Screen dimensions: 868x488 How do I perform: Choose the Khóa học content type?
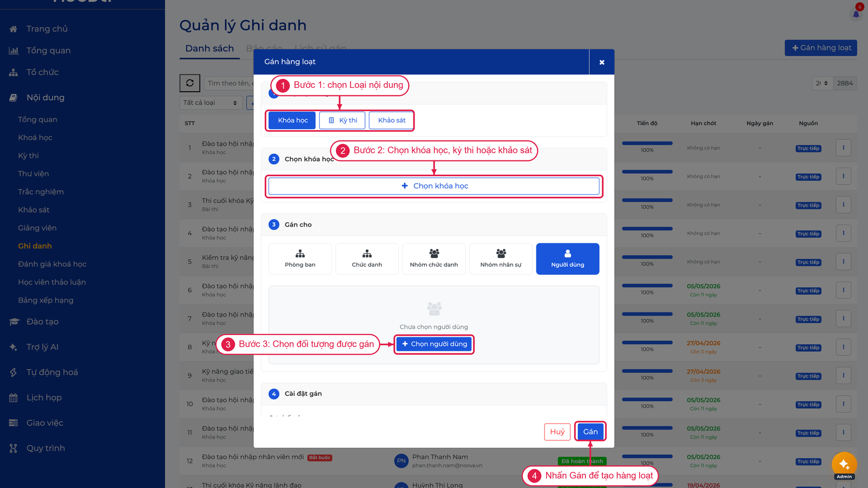[293, 120]
